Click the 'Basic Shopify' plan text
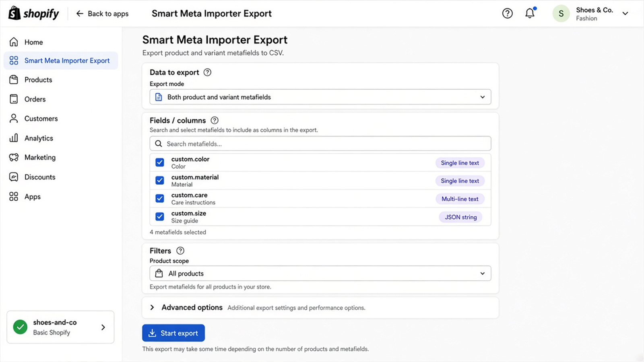 pyautogui.click(x=52, y=333)
